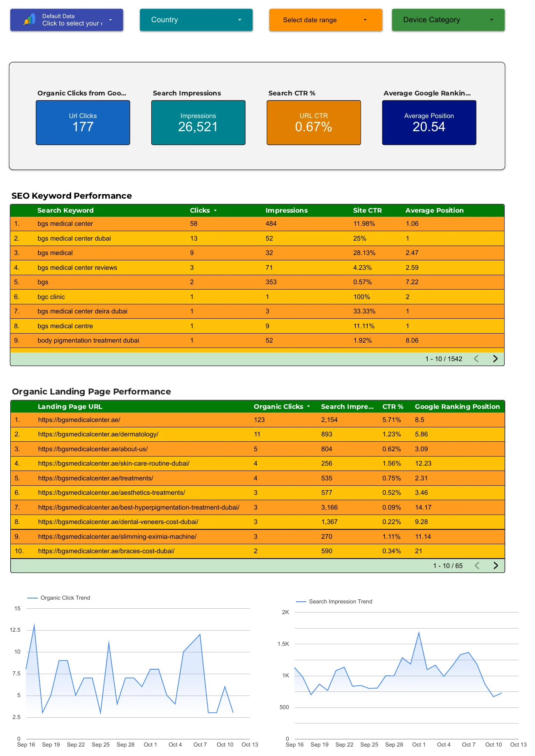
Task: Go to next page of landing page table
Action: (x=496, y=566)
